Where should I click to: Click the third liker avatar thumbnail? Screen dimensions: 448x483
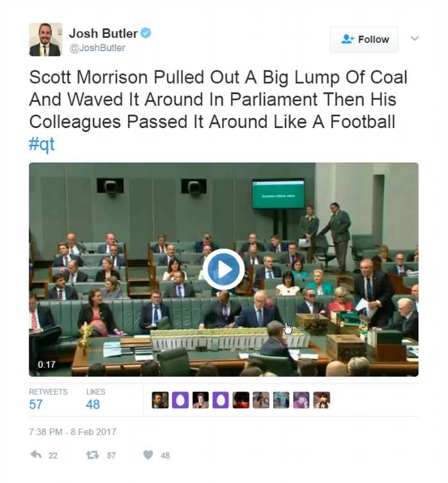click(200, 400)
